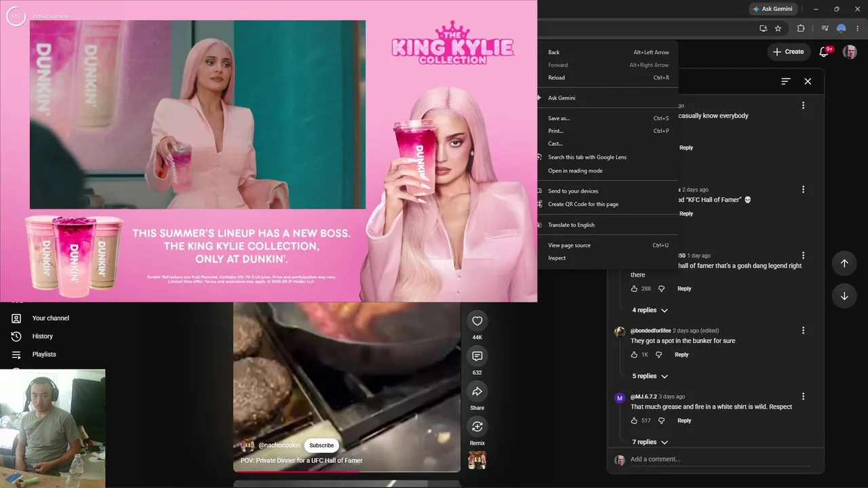Click the @bondedforlifee commenter avatar
Screen dimensions: 868x488
pos(619,332)
